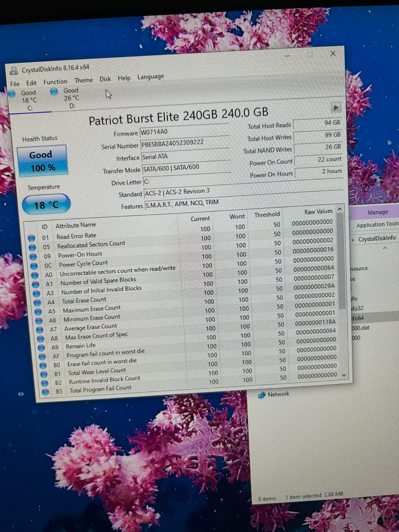The width and height of the screenshot is (399, 532).
Task: Click the Power On Count value 22 count
Action: point(318,160)
